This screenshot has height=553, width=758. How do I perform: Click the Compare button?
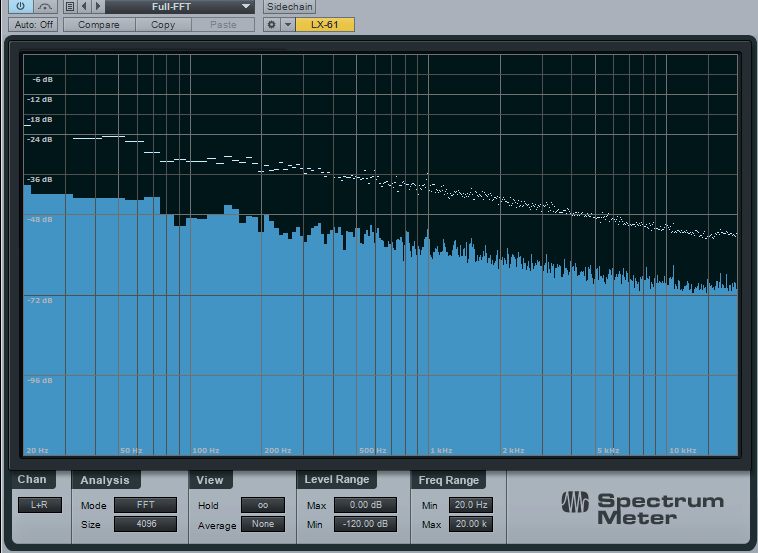[98, 24]
